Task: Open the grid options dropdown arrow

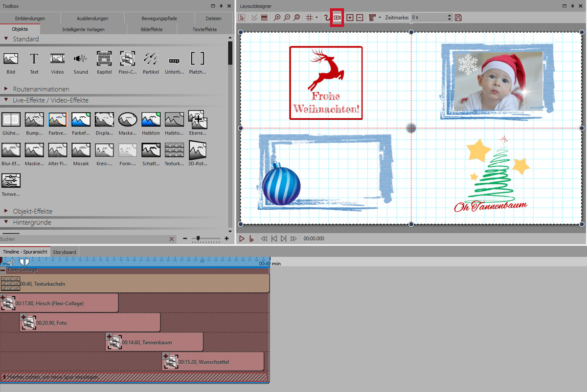Action: [316, 18]
